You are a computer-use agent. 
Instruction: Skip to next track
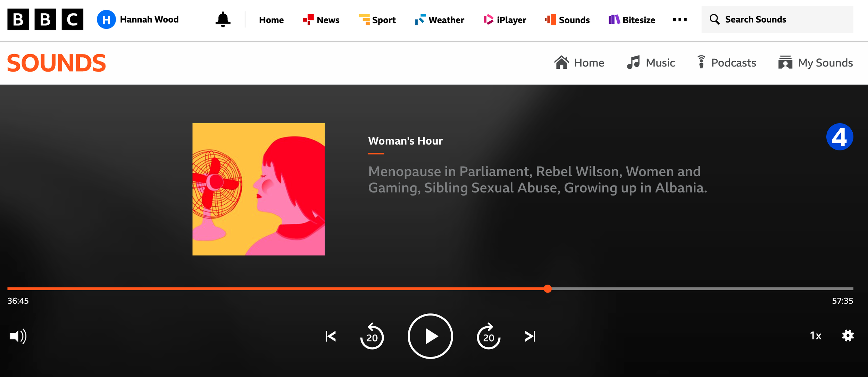530,336
